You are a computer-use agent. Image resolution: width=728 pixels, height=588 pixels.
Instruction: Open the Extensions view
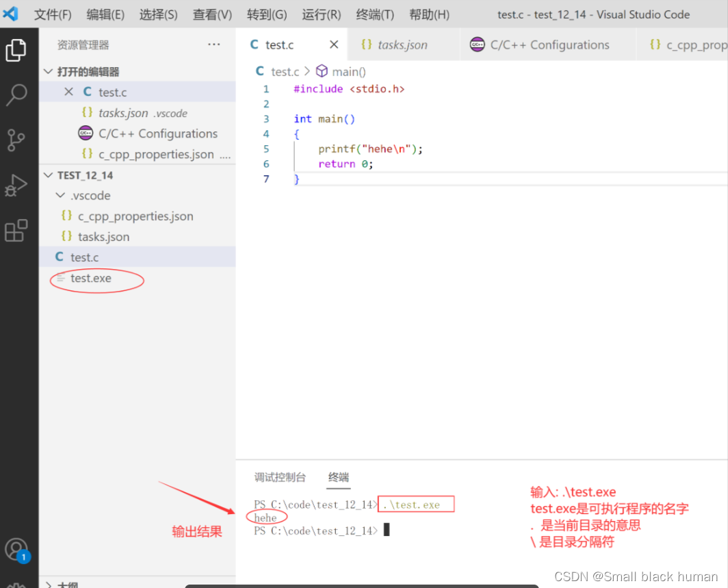coord(16,231)
